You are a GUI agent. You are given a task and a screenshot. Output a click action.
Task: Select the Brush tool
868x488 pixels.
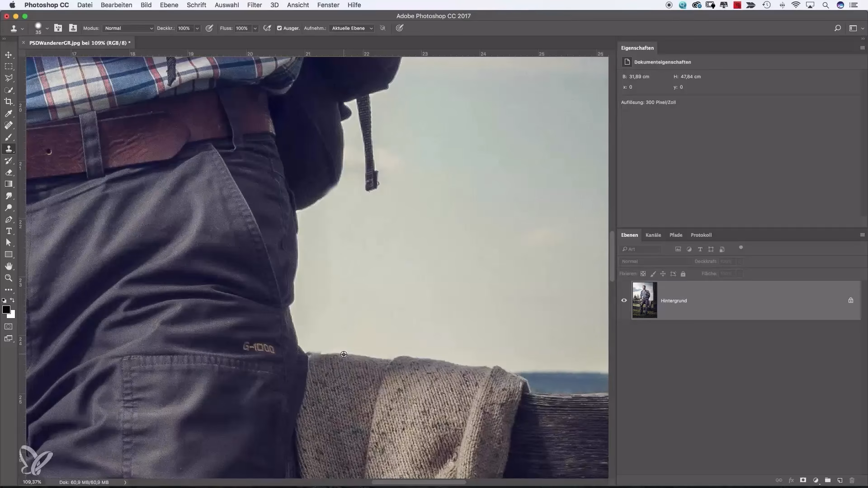pos(9,137)
